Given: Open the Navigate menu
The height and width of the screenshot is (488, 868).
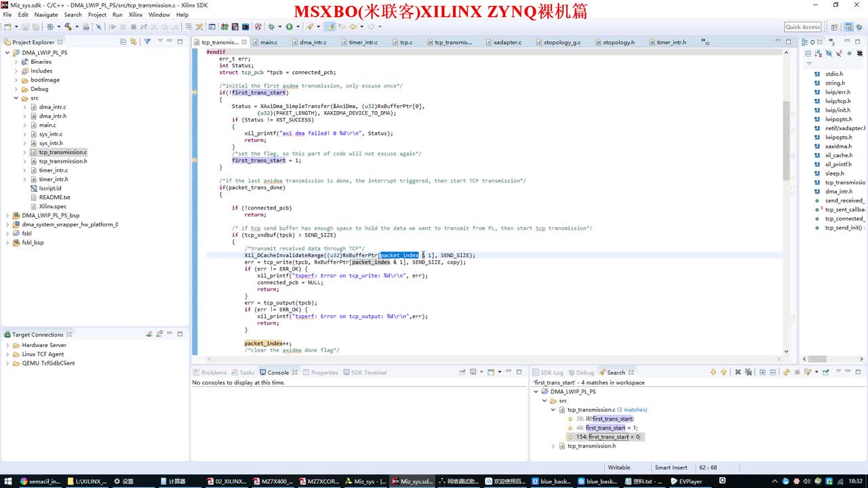Looking at the screenshot, I should point(46,14).
